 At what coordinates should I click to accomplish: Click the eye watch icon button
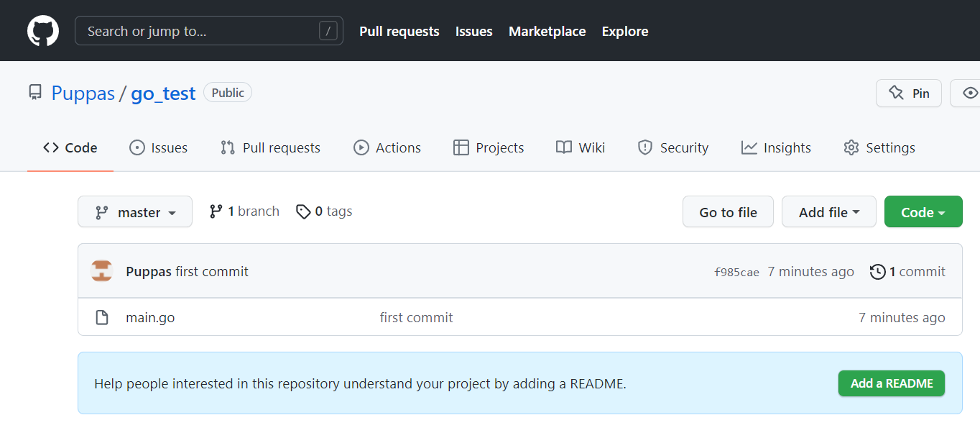970,93
